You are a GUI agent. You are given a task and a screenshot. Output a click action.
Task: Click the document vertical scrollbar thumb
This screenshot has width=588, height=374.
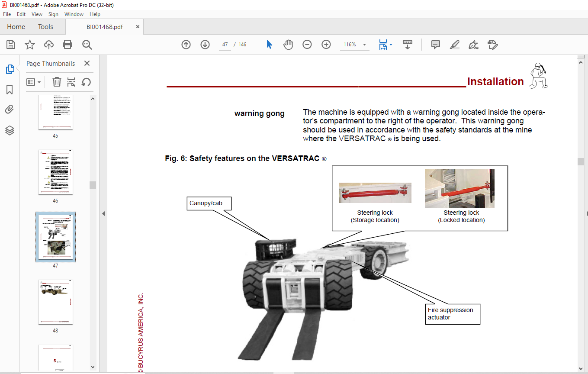pos(581,161)
